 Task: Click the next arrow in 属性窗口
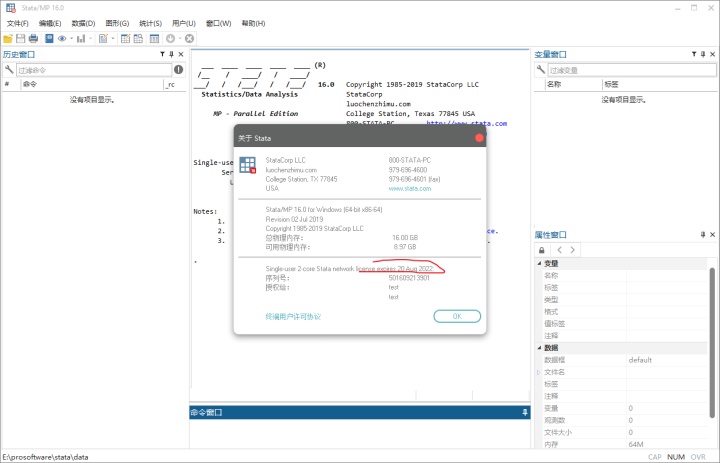click(573, 250)
